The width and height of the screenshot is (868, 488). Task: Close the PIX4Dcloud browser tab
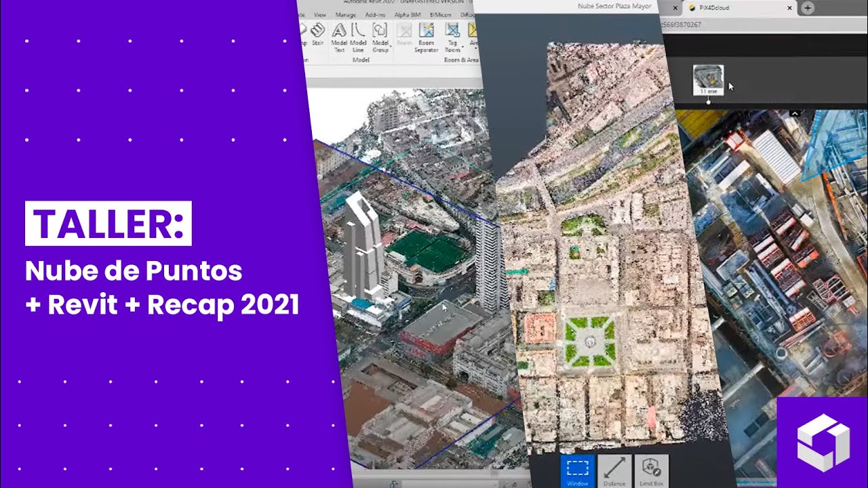(789, 7)
